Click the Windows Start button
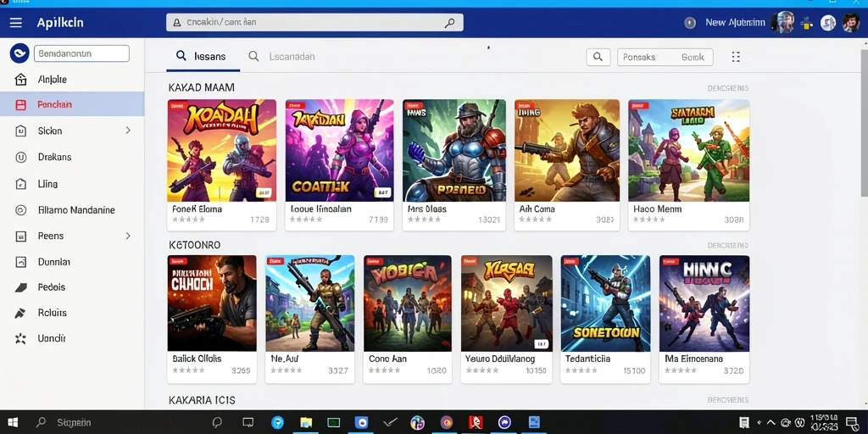868x434 pixels. 12,422
